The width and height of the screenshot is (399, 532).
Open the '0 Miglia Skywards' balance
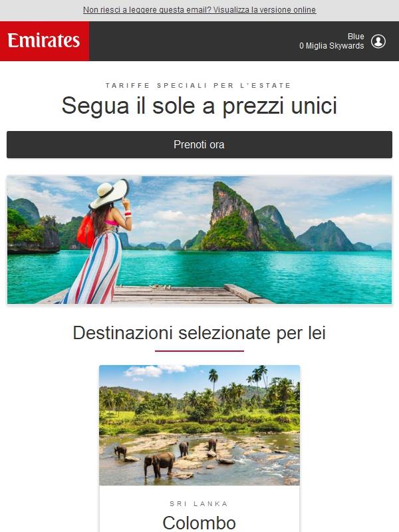coord(331,46)
